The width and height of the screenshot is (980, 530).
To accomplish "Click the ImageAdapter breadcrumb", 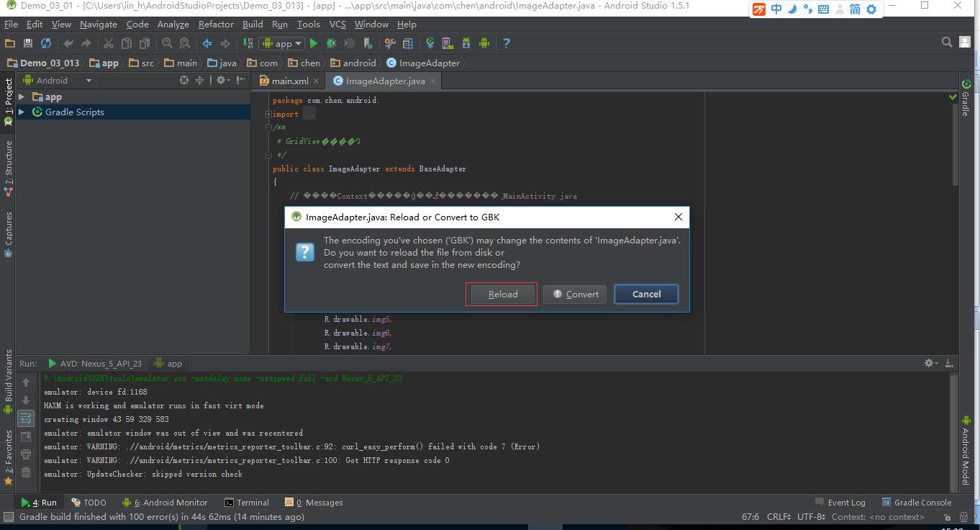I will click(x=423, y=63).
